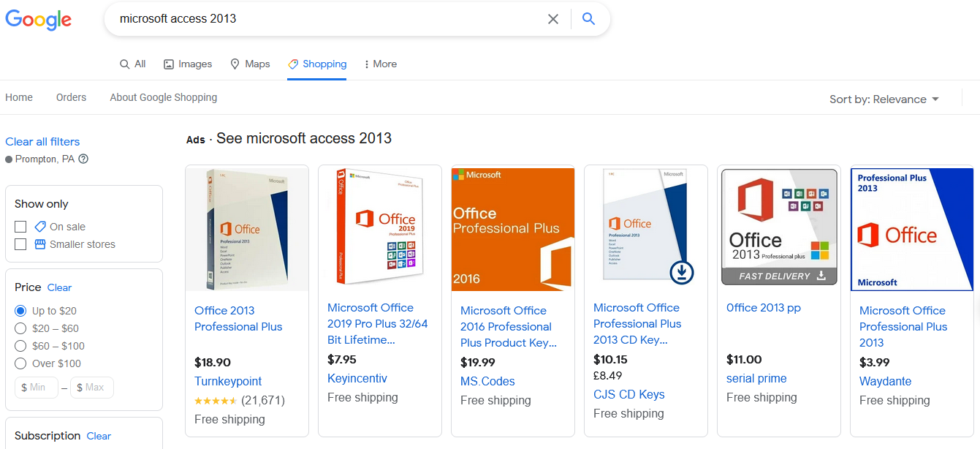
Task: Visit the serial prime seller link
Action: (x=756, y=378)
